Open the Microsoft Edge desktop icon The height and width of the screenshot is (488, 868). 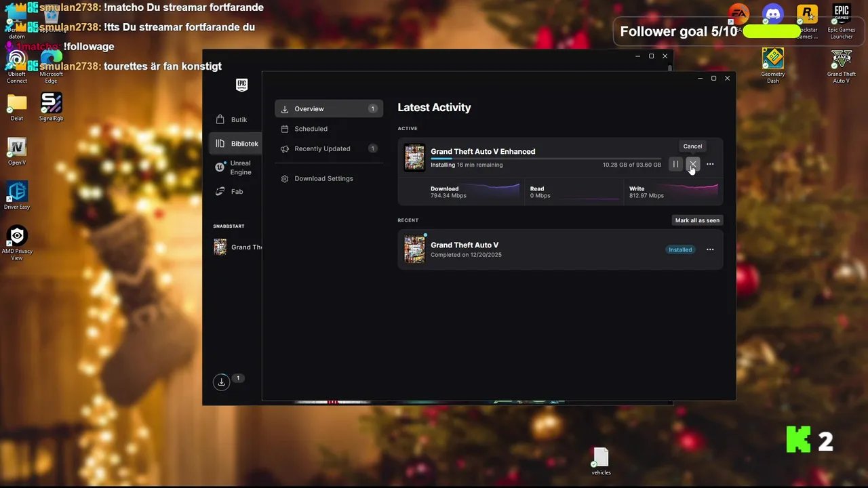pos(52,66)
